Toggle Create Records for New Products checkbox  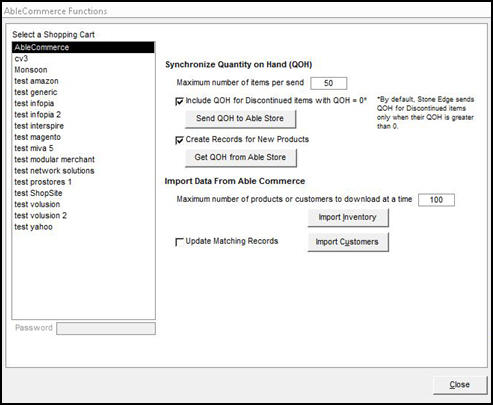[179, 140]
